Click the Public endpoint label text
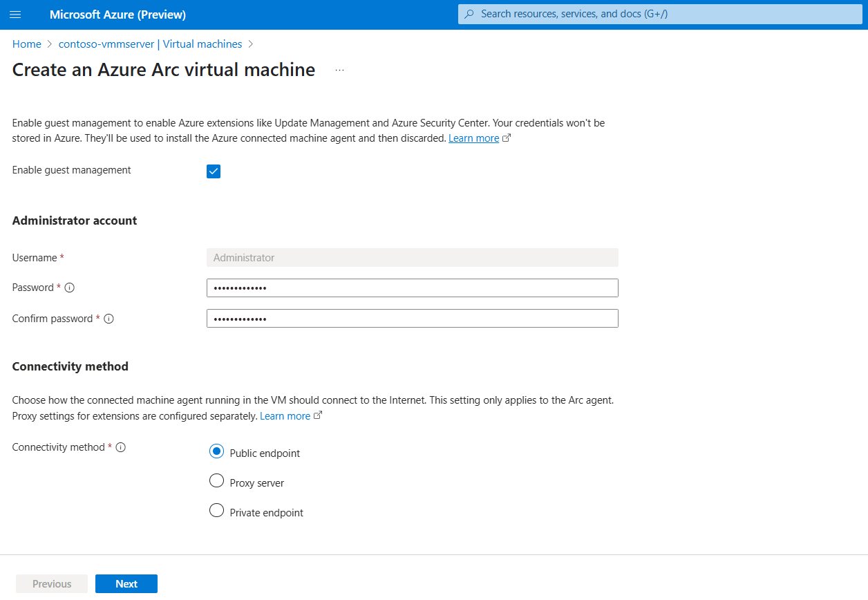This screenshot has width=868, height=600. [x=265, y=453]
